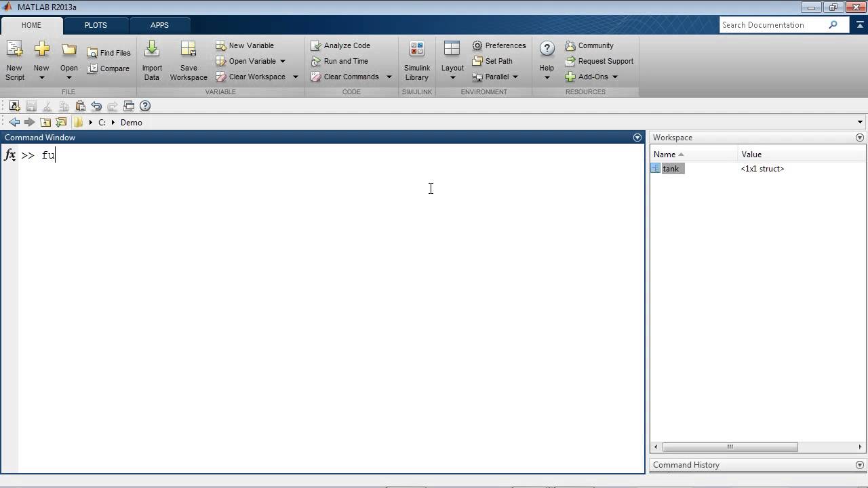The width and height of the screenshot is (868, 488).
Task: Open the current folder address dropdown
Action: click(860, 123)
